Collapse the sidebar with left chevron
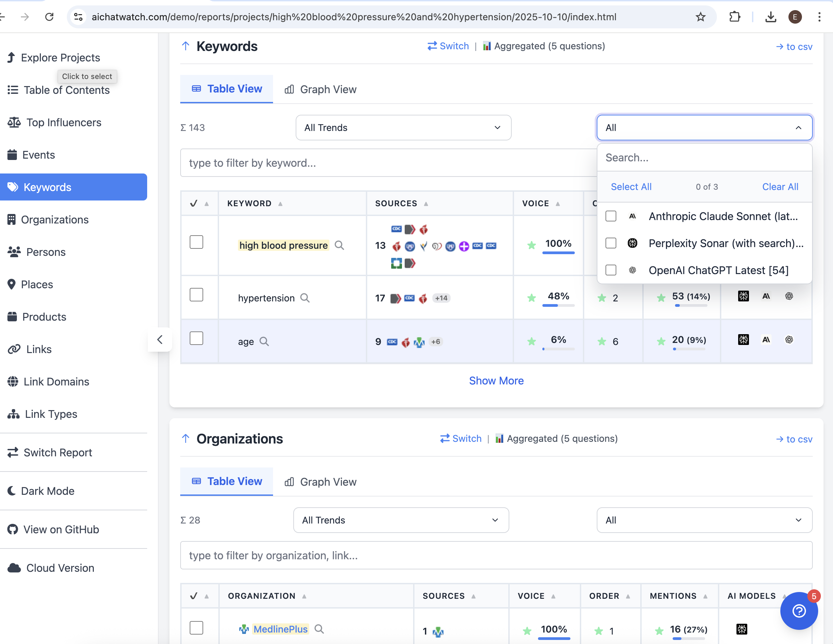833x644 pixels. [x=160, y=340]
